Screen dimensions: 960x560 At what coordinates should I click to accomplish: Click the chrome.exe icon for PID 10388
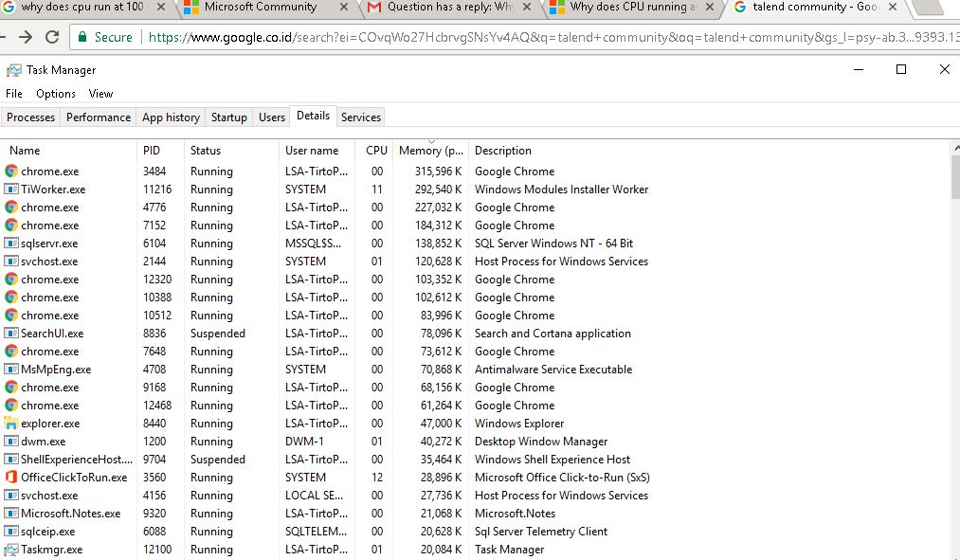[11, 298]
